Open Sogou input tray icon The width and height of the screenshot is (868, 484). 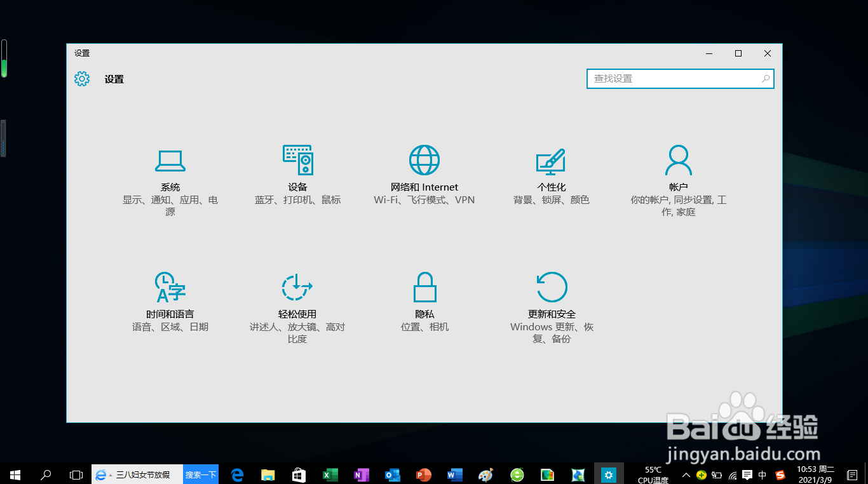click(780, 474)
